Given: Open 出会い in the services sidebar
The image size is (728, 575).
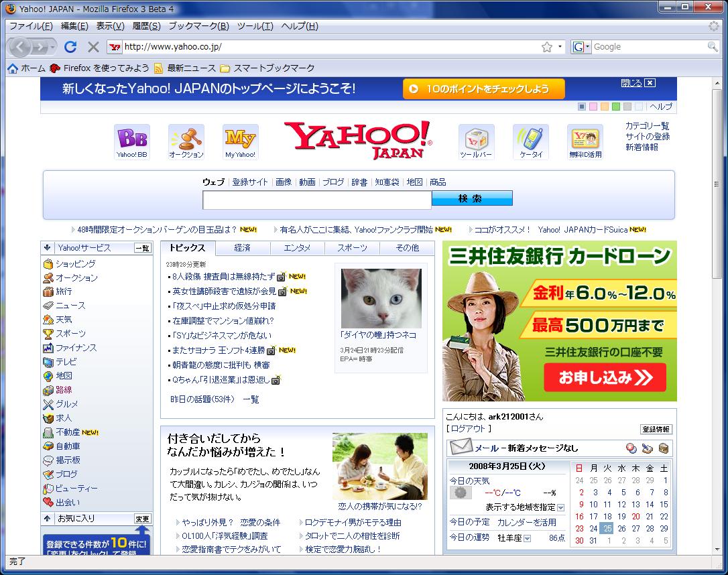Looking at the screenshot, I should coord(68,502).
